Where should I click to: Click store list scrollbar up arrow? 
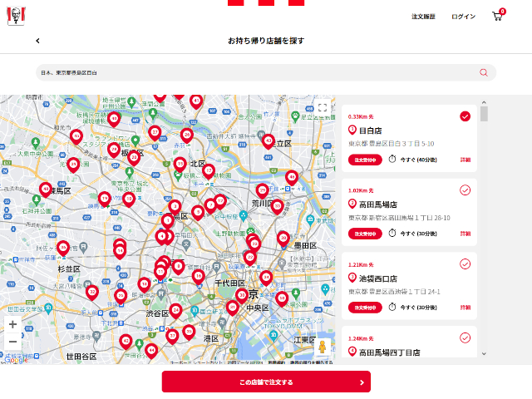[x=484, y=102]
